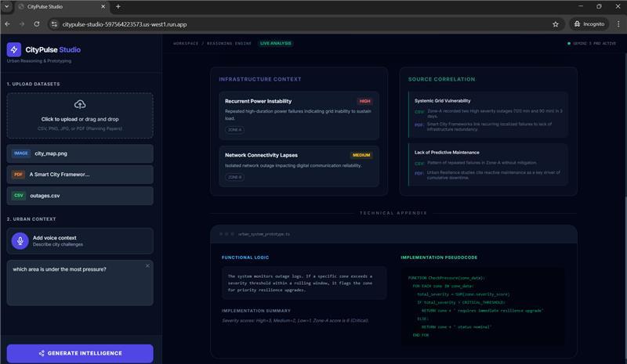The height and width of the screenshot is (364, 627).
Task: Click the Implementation Summary severity text
Action: click(295, 320)
